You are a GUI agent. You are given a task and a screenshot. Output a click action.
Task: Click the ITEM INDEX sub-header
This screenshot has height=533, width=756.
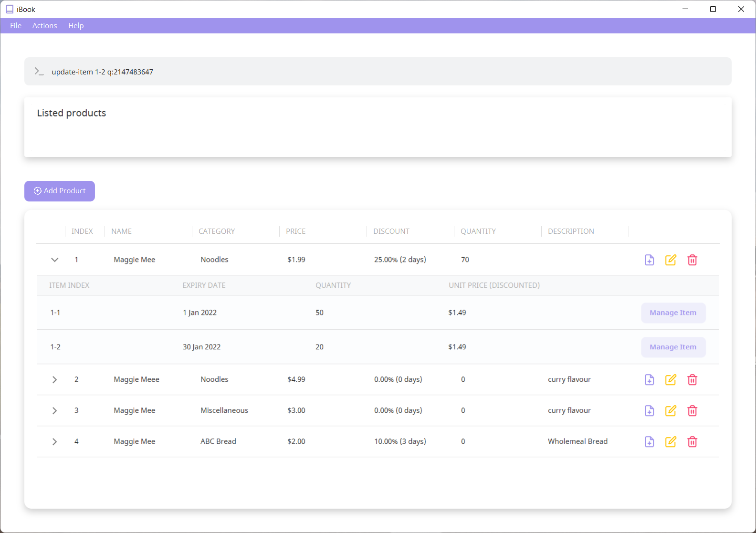[x=69, y=285]
